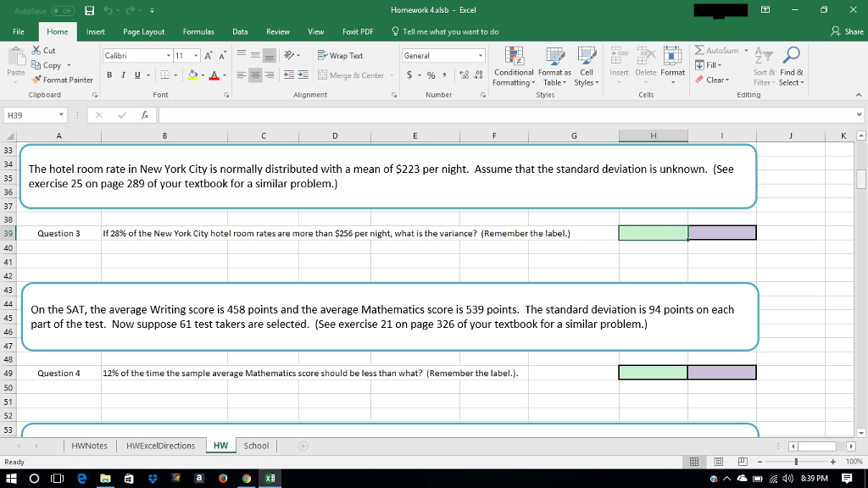The image size is (868, 488).
Task: Click the Share button
Action: tap(855, 30)
